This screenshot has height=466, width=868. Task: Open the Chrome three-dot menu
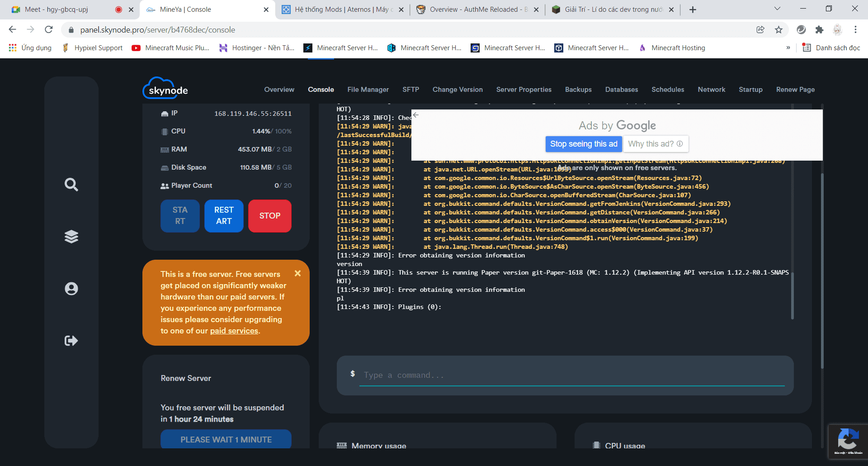[x=855, y=30]
